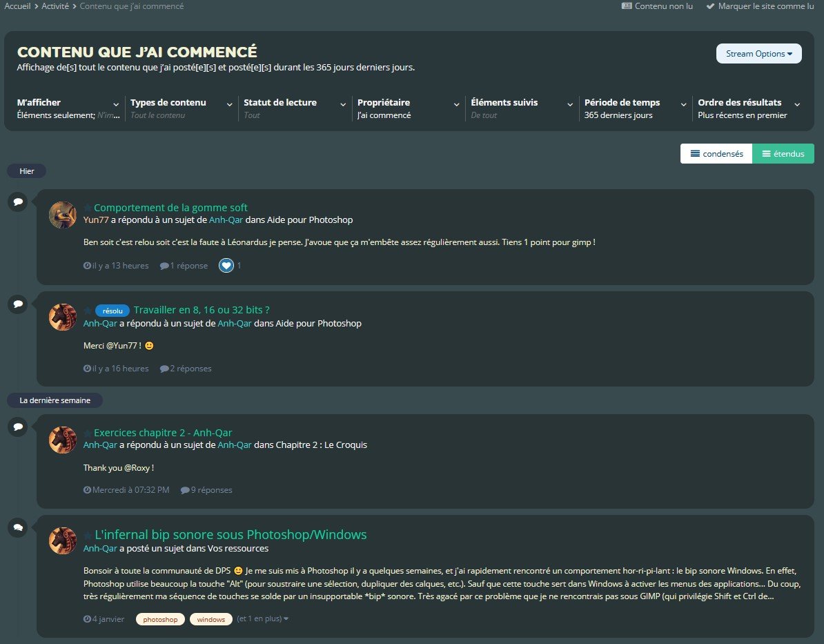Click the comment bubble icon beside Exercices chapitre 2
The image size is (824, 644).
(17, 427)
